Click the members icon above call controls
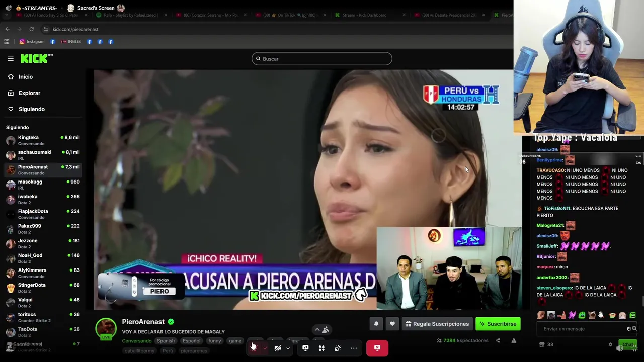The image size is (644, 362). click(326, 330)
